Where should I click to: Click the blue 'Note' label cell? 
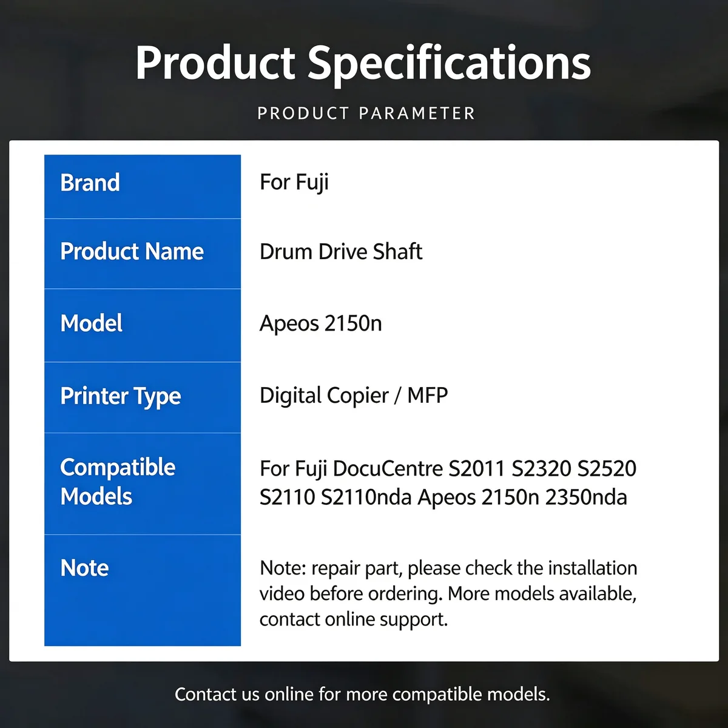pos(143,590)
